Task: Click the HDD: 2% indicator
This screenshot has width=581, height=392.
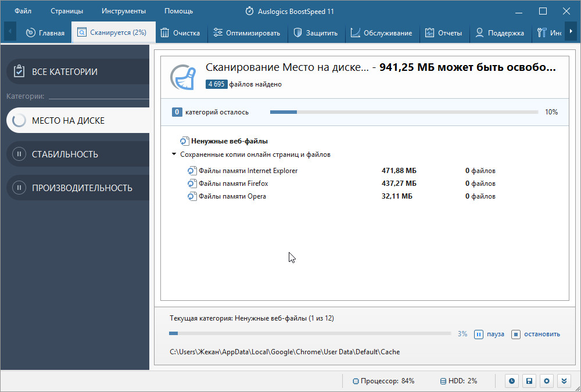Action: click(x=458, y=381)
